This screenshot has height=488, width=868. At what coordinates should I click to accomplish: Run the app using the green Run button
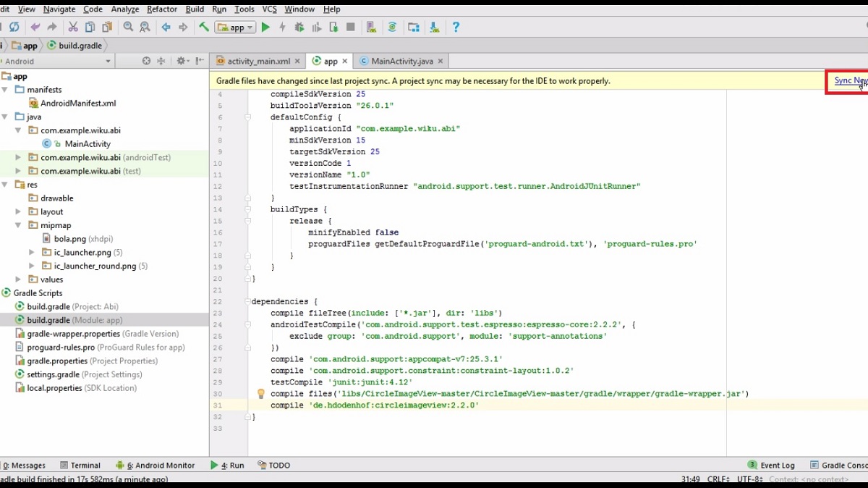point(265,27)
